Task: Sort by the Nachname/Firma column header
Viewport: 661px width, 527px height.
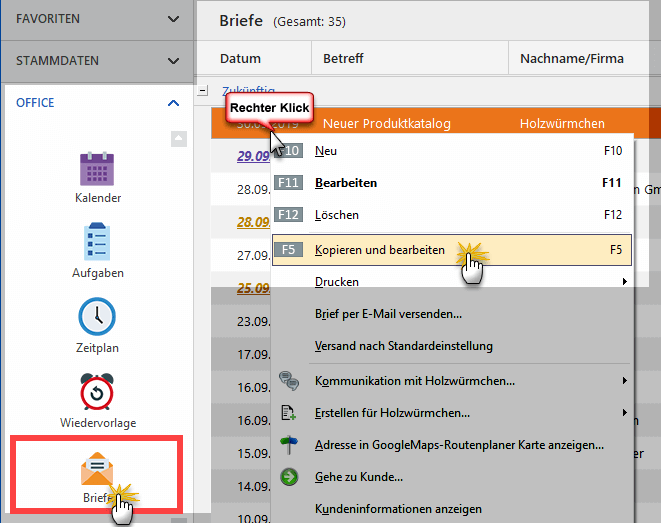Action: click(x=572, y=58)
